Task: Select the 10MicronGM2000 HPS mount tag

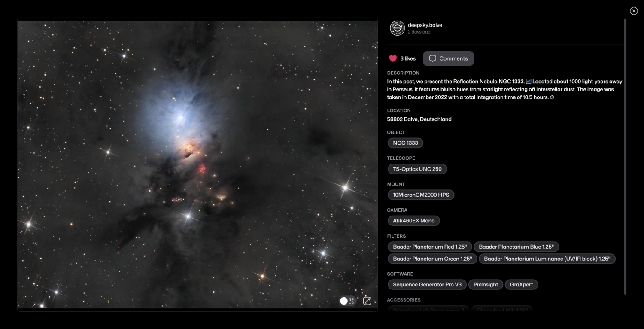Action: coord(421,195)
